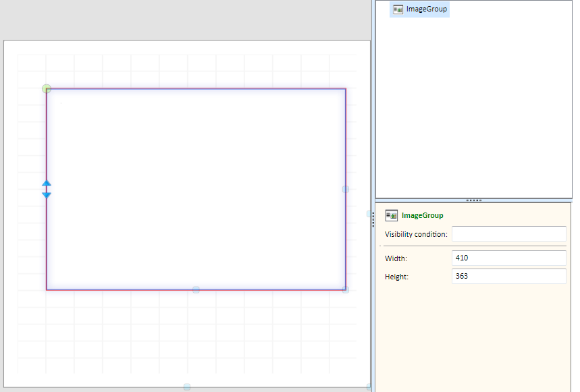
Task: Click the ImageGroup icon in the properties header
Action: point(391,216)
